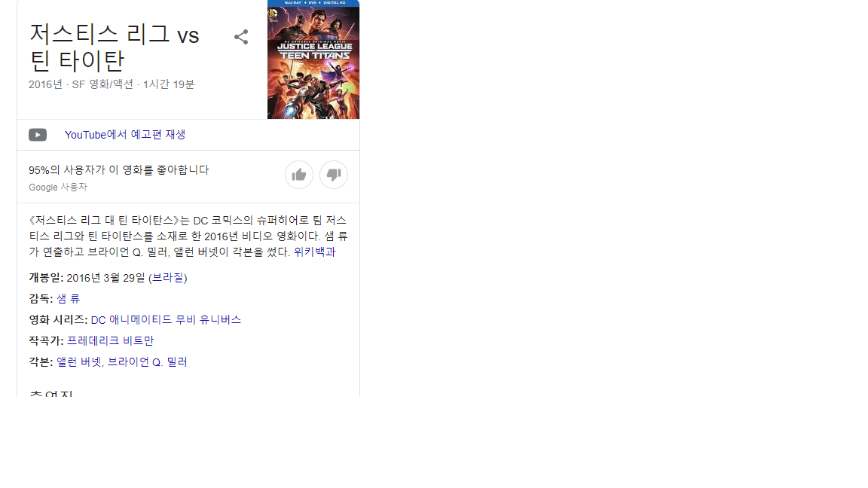Screen dimensions: 868x488
Task: Open composer link 프레데리크 비트만
Action: 110,341
